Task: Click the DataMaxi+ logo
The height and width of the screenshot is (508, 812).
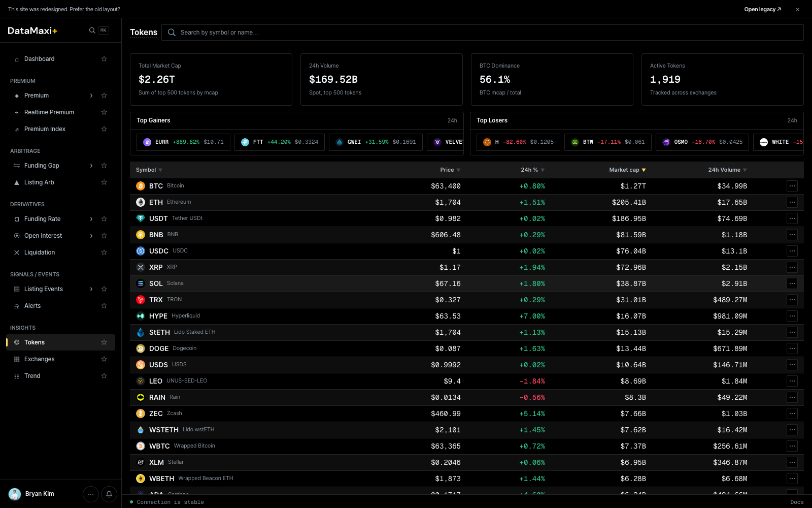Action: pos(32,30)
